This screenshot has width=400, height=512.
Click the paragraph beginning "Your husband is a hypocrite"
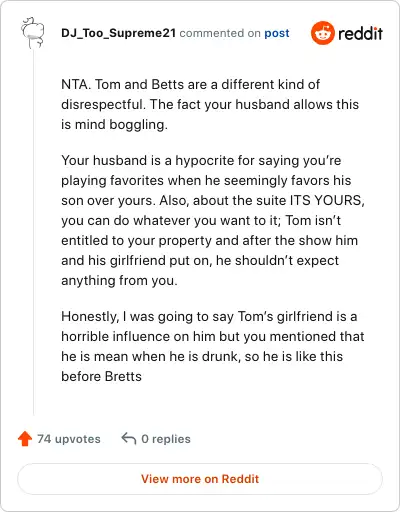pyautogui.click(x=213, y=220)
